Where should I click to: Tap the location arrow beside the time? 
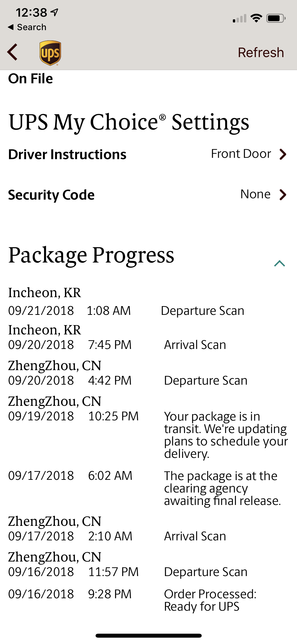55,12
